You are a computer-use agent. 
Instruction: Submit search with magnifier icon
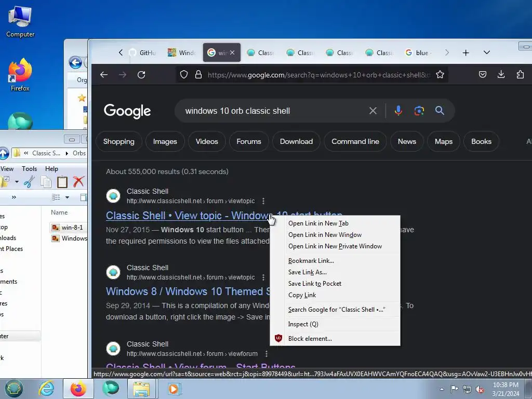[440, 111]
